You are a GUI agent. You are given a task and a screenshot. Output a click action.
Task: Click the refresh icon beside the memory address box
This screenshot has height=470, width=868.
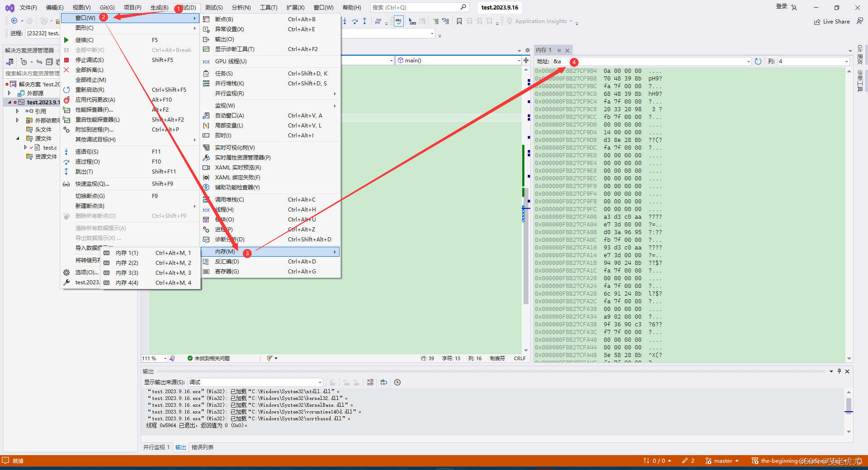point(758,61)
